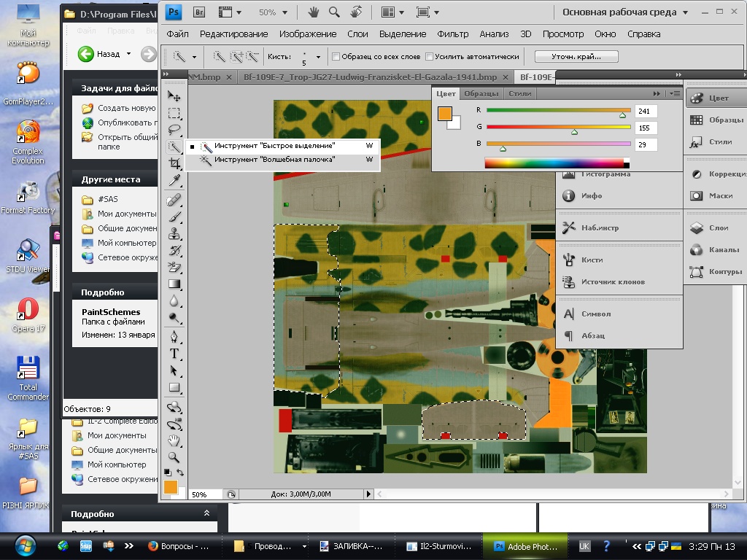The width and height of the screenshot is (747, 560).
Task: Select the Eyedropper tool
Action: point(174,180)
